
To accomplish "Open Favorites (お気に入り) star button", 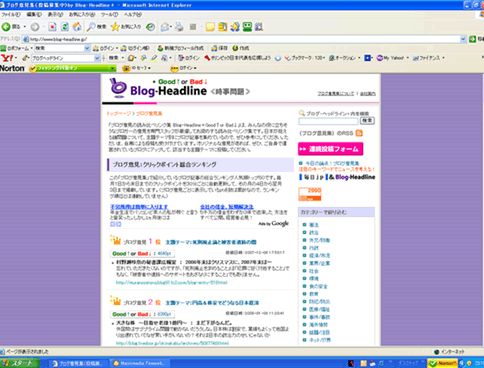I will tap(126, 27).
